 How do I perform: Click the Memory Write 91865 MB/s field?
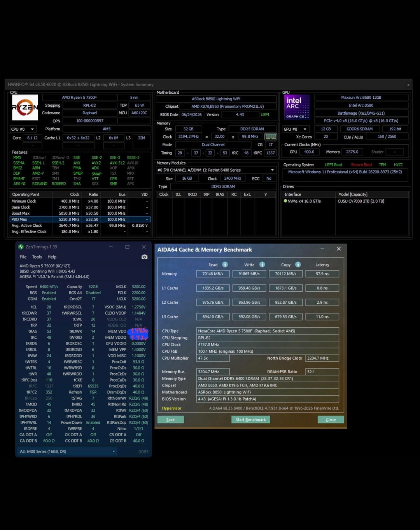[249, 274]
